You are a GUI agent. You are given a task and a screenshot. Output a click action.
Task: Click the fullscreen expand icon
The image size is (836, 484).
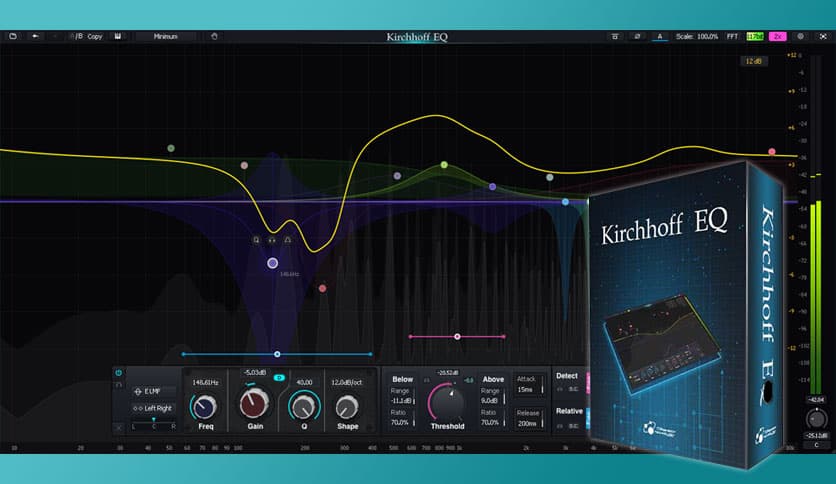click(823, 36)
